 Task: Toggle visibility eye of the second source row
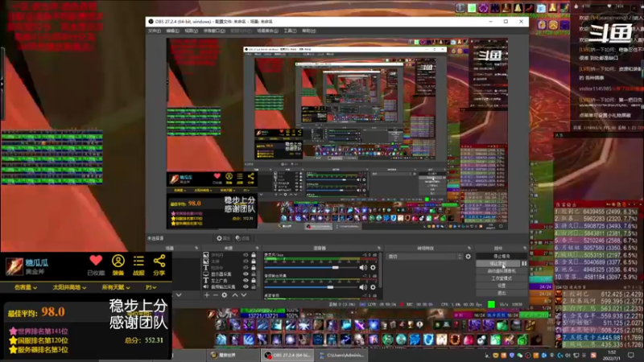(x=246, y=261)
